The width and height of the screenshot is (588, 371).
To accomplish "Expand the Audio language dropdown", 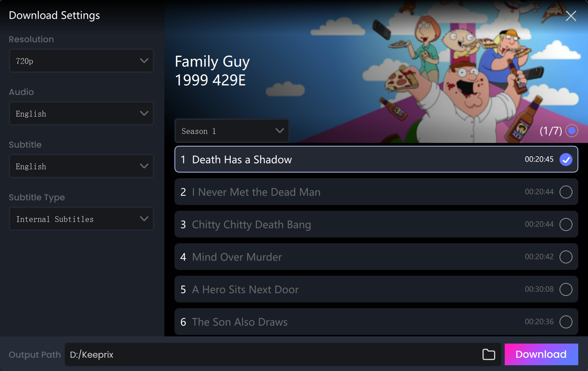I will click(81, 113).
